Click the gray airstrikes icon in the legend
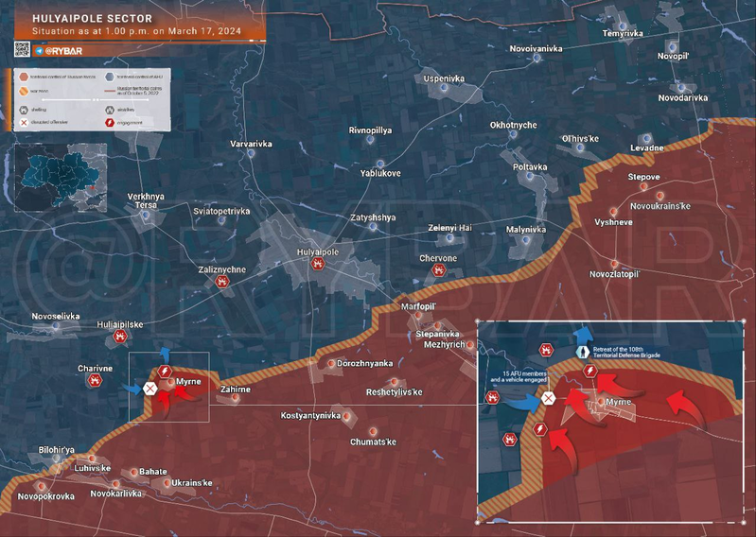The width and height of the screenshot is (756, 537). pyautogui.click(x=108, y=110)
